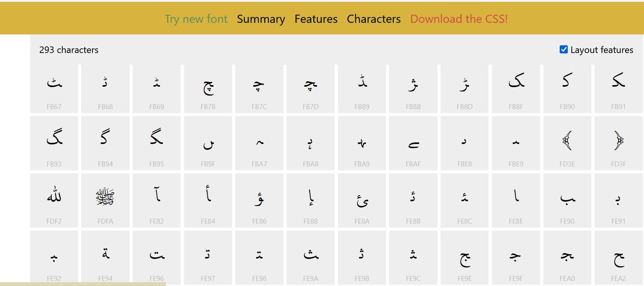Pick the character tile FBAF
644x286 pixels.
[413, 144]
